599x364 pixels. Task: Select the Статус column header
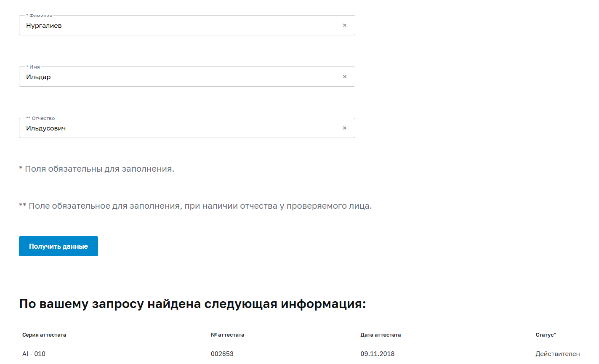coord(546,335)
